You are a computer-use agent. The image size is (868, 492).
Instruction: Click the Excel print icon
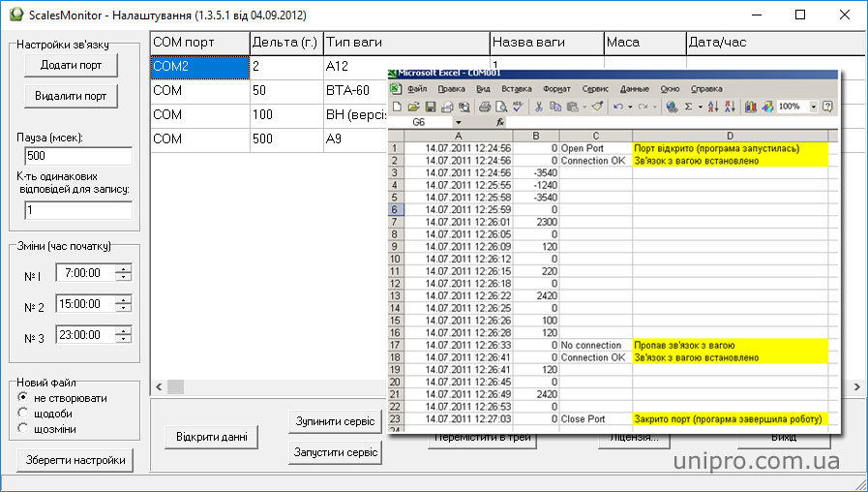[485, 107]
